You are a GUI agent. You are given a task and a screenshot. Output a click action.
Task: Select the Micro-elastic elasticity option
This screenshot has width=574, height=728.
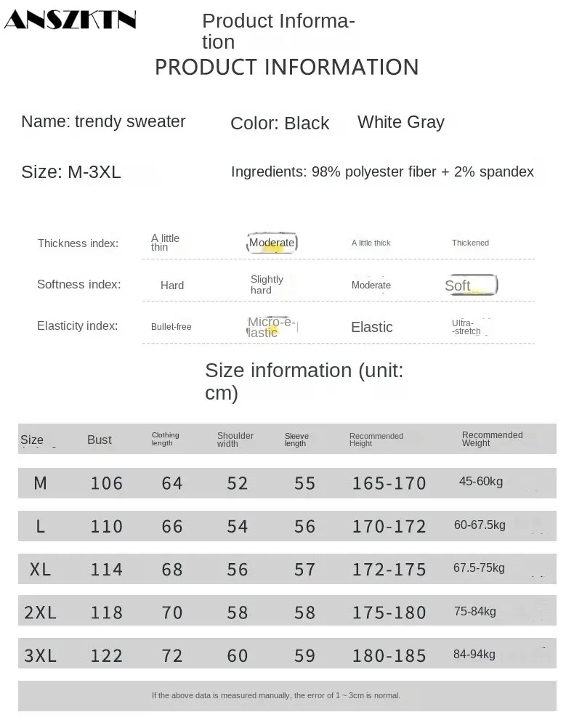click(x=272, y=327)
